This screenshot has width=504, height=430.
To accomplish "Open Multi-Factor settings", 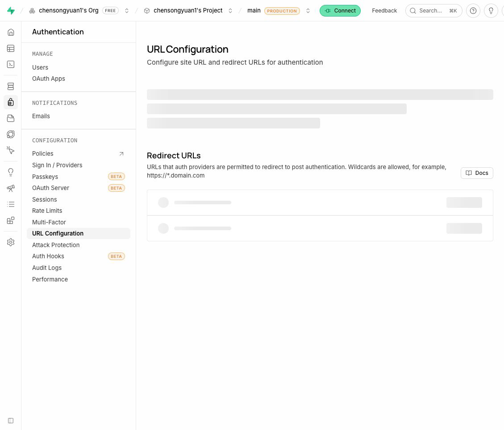I will pyautogui.click(x=49, y=222).
